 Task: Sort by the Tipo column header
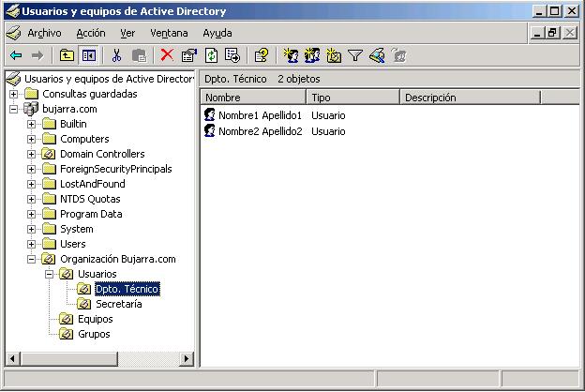coord(352,98)
